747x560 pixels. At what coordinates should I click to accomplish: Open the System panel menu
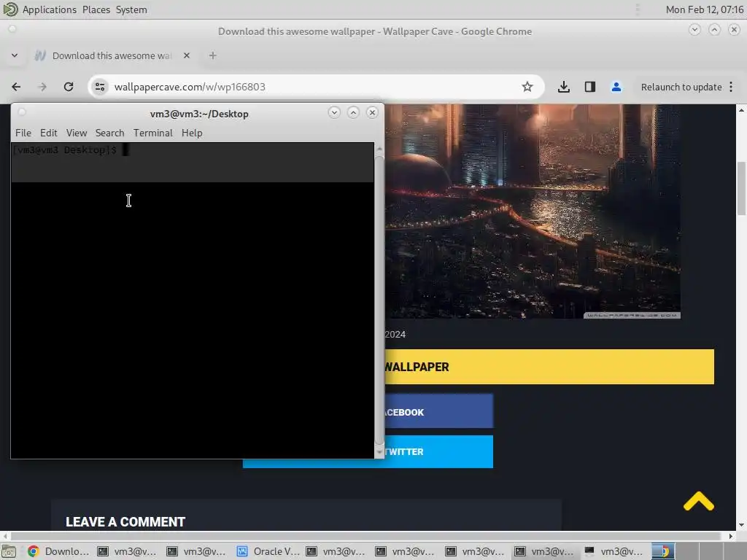point(131,9)
